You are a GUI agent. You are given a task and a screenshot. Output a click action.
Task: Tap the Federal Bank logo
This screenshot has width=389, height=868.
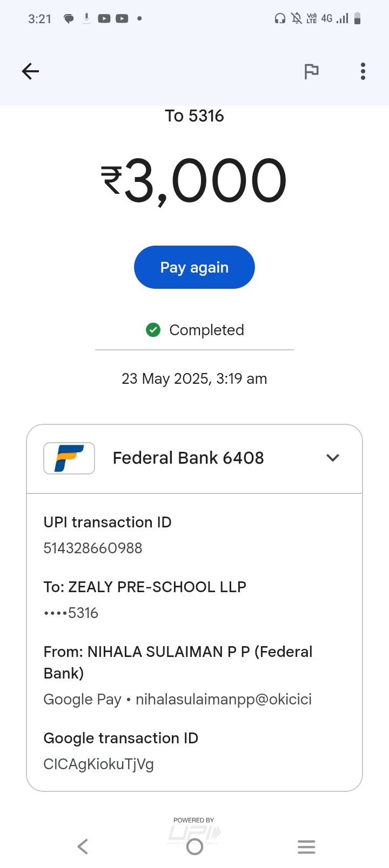(69, 458)
